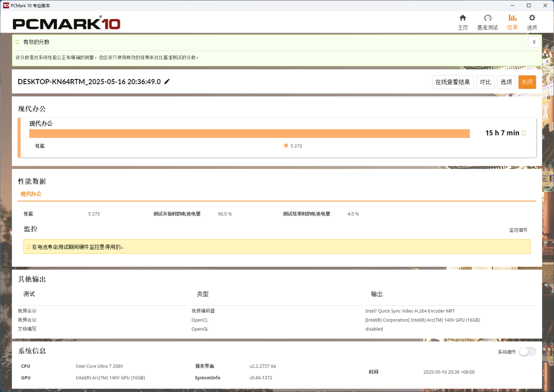Click the pencil icon to rename result

tap(167, 82)
